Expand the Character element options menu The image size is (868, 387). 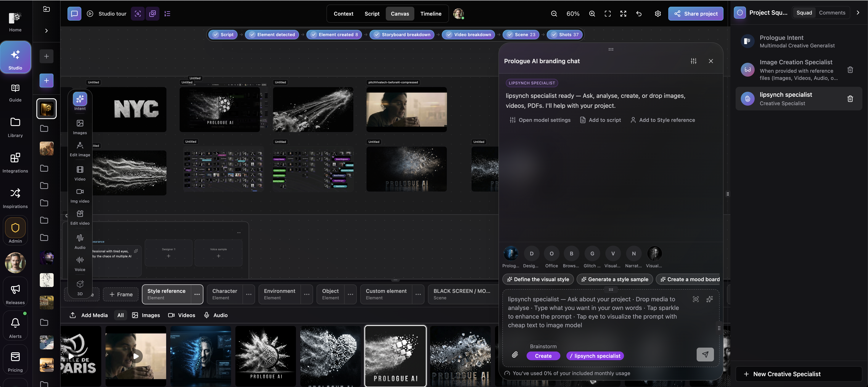[x=249, y=294]
